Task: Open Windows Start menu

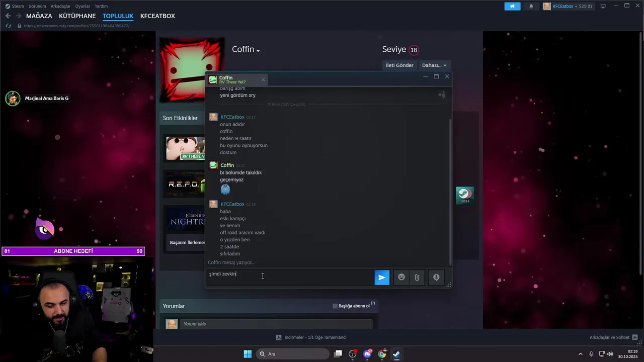Action: 248,354
